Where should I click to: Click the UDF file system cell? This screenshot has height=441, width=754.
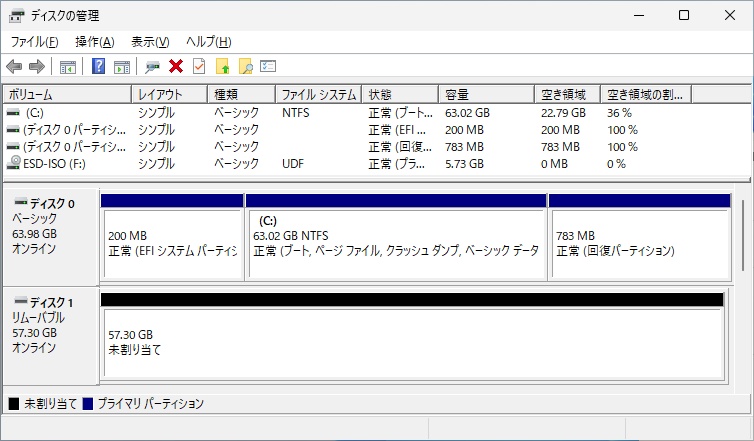click(x=293, y=164)
